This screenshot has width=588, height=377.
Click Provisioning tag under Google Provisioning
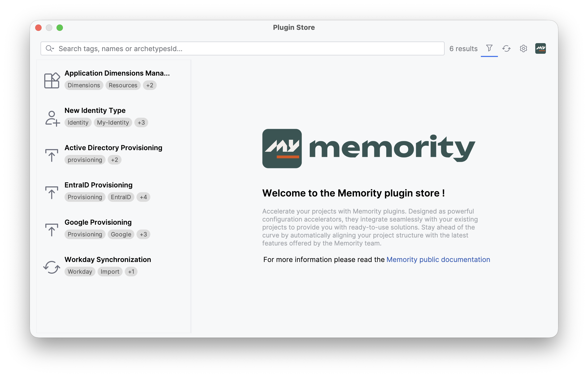(x=85, y=234)
